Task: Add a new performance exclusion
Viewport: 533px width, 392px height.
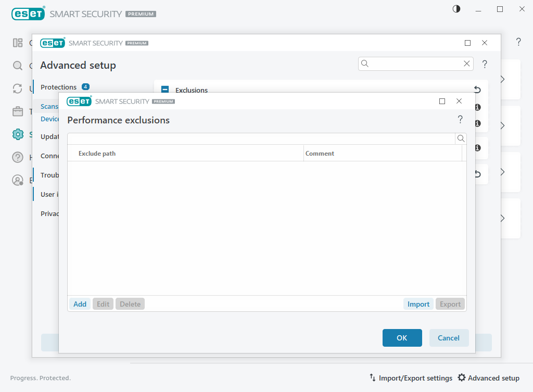Action: [80, 304]
